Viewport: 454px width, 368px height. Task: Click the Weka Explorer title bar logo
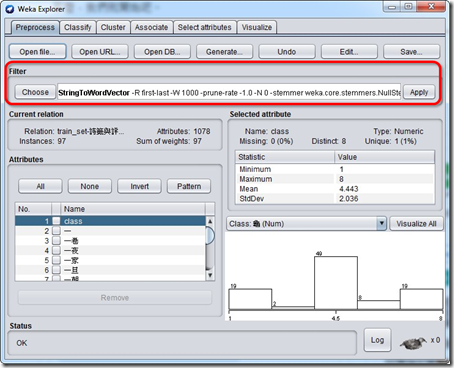pos(10,9)
